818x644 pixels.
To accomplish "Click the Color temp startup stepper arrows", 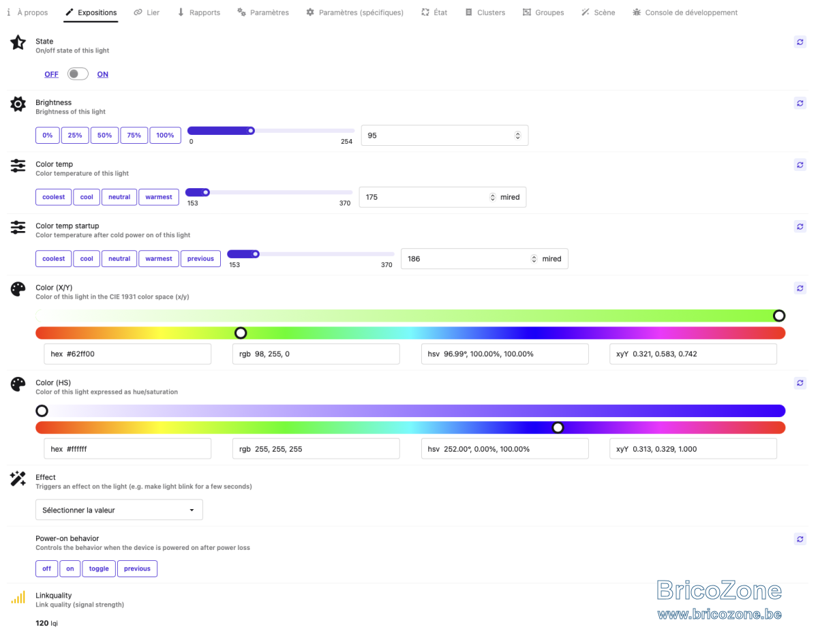I will click(534, 259).
